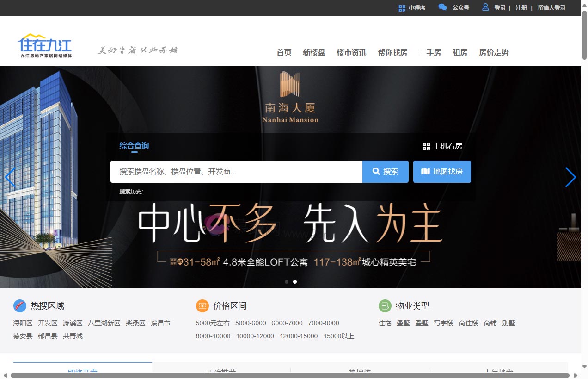Click the left carousel arrow
The height and width of the screenshot is (379, 588).
[x=10, y=177]
